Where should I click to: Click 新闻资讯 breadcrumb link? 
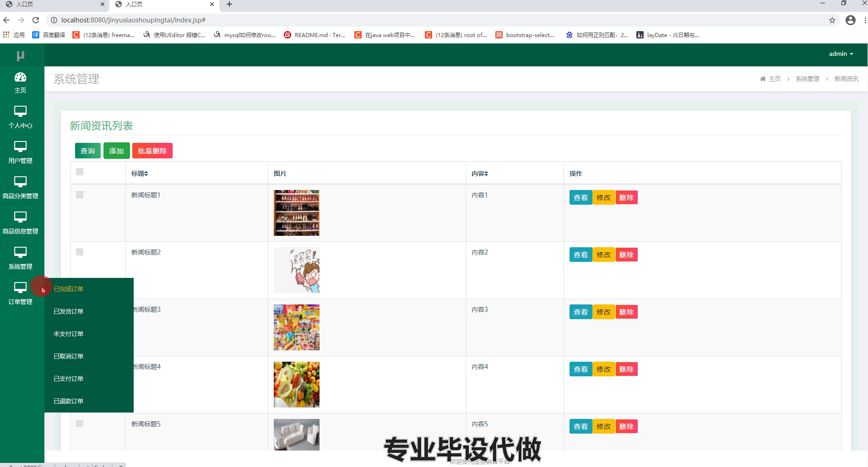click(846, 79)
